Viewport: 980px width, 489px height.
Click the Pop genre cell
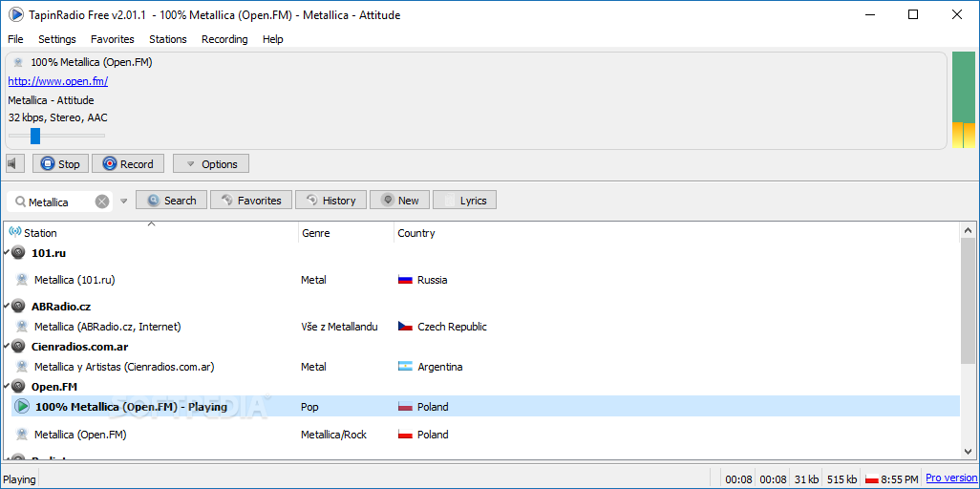[309, 407]
